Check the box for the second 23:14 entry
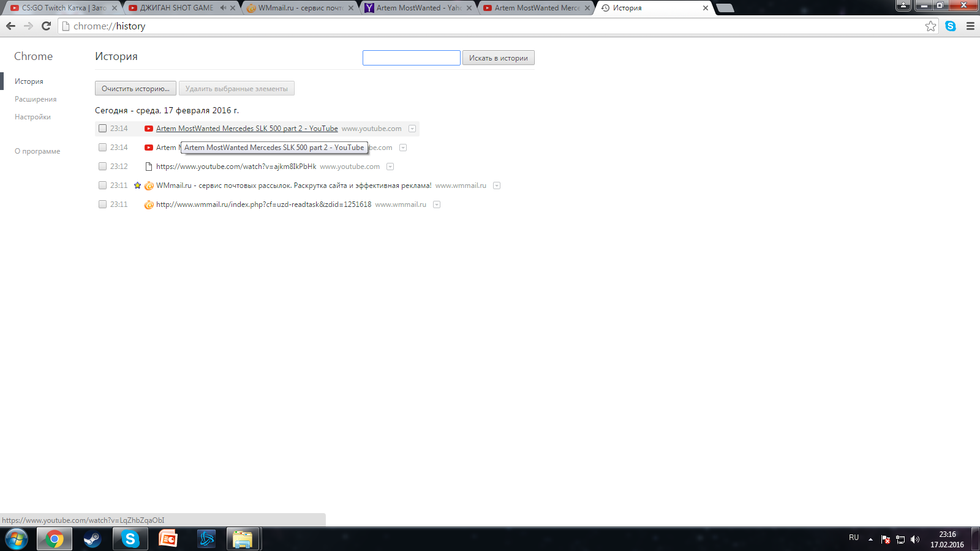Screen dimensions: 980x551 [x=103, y=148]
